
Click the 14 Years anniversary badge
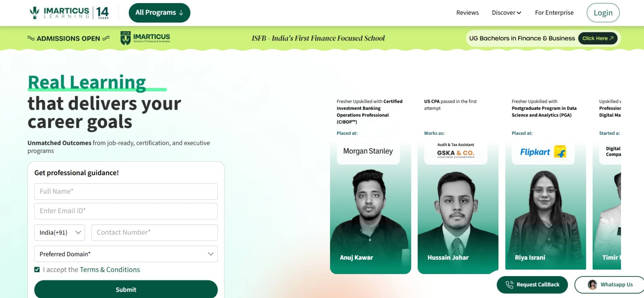click(x=102, y=13)
